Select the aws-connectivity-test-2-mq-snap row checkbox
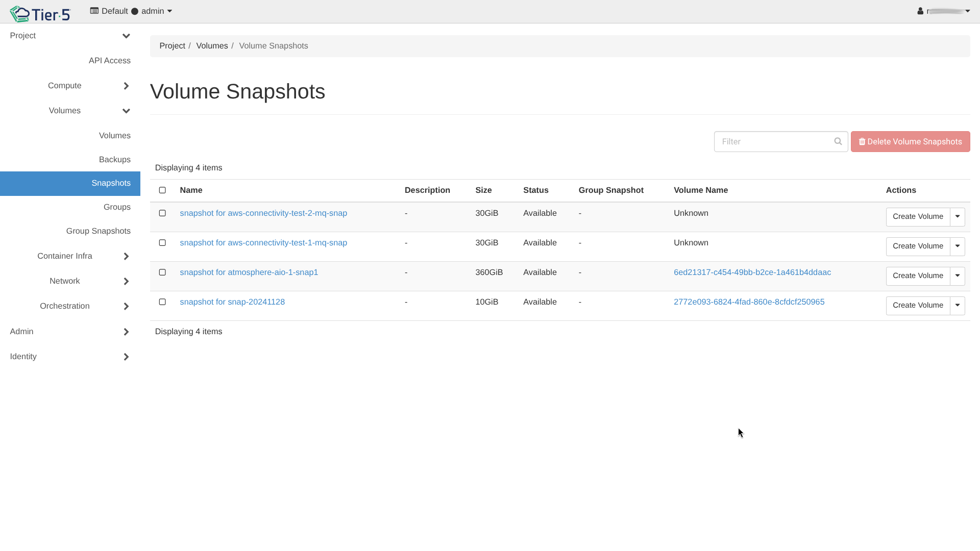This screenshot has height=551, width=980. 162,213
